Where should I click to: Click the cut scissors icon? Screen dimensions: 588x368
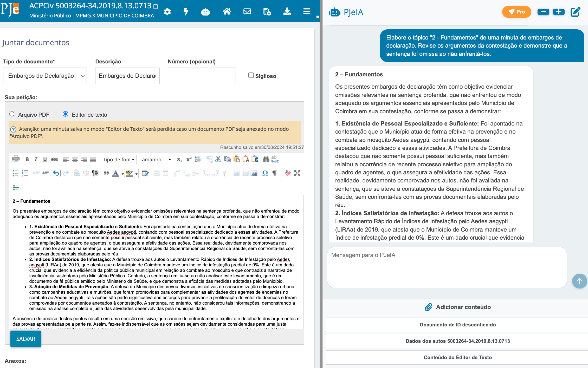pyautogui.click(x=218, y=159)
